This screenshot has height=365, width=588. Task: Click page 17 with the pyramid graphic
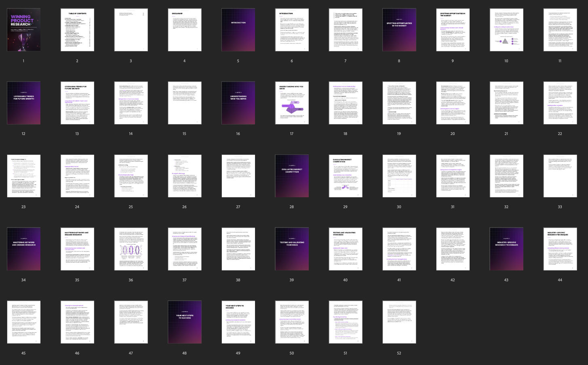click(x=291, y=103)
